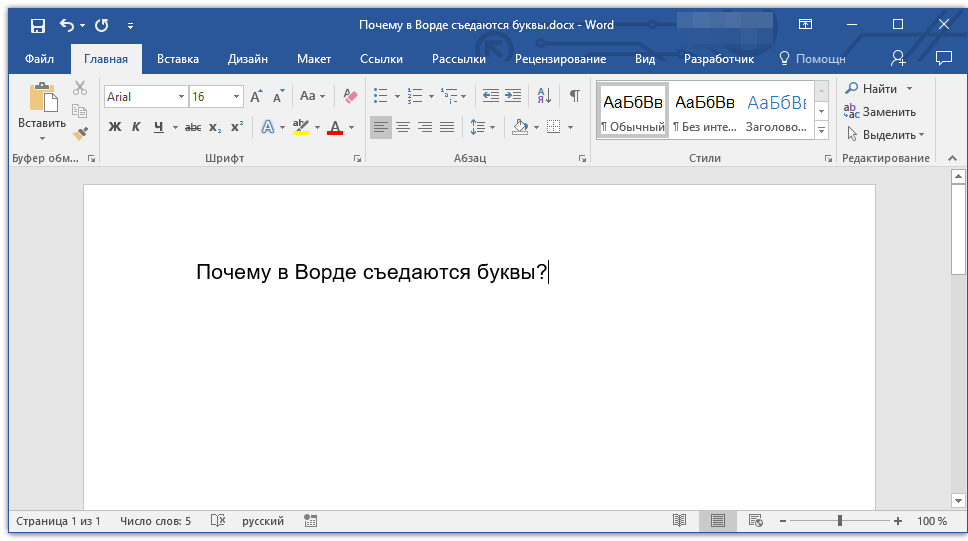The height and width of the screenshot is (541, 968).
Task: Toggle bold formatting (Ж)
Action: pos(114,127)
